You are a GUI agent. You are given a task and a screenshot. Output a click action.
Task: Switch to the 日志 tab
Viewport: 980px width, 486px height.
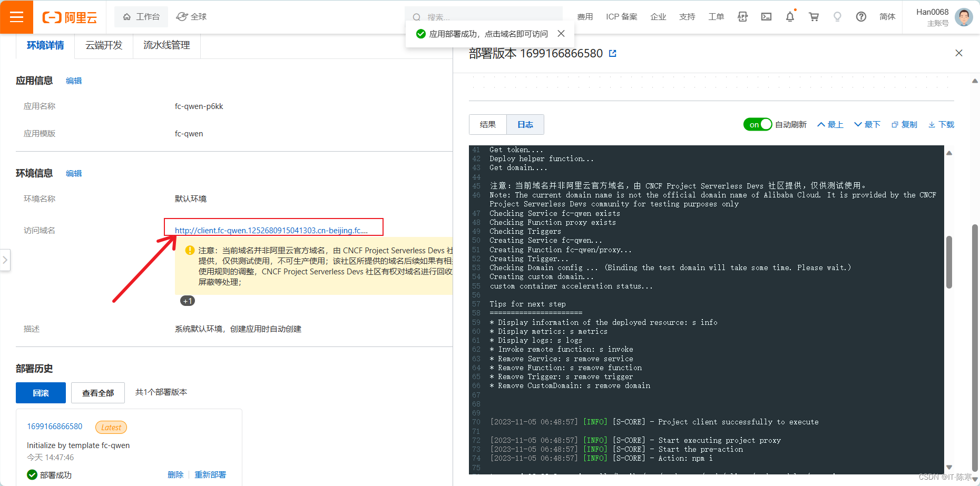tap(525, 124)
